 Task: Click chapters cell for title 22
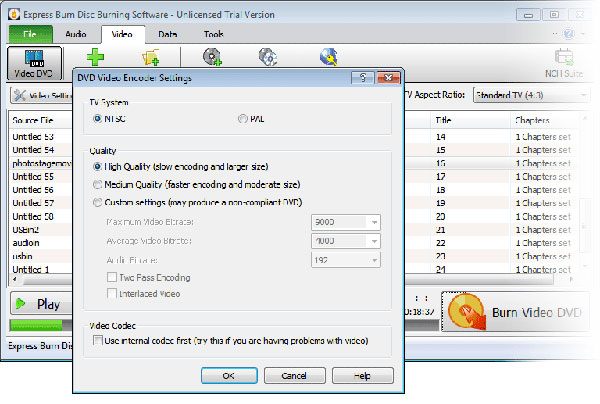coord(543,243)
